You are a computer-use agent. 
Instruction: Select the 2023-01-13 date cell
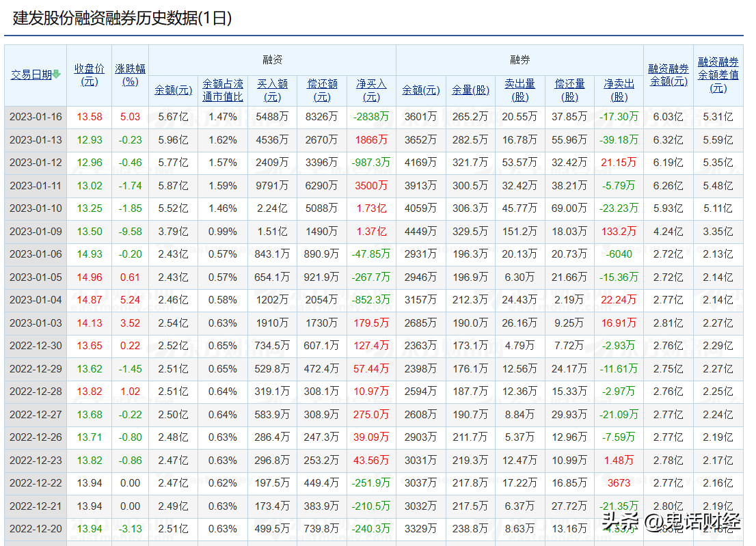tap(36, 140)
